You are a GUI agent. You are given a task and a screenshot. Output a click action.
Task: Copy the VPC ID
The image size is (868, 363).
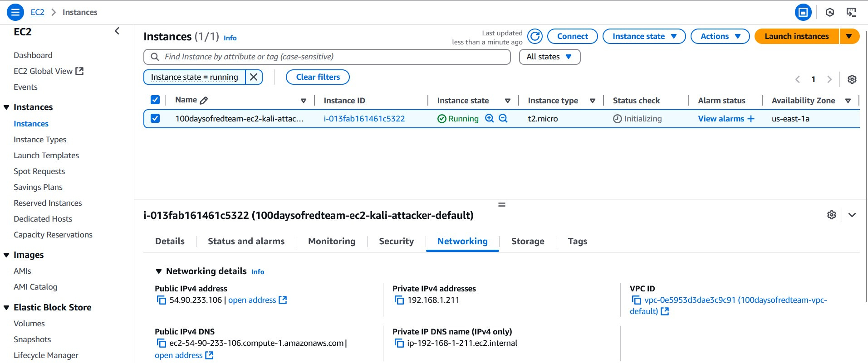coord(636,300)
